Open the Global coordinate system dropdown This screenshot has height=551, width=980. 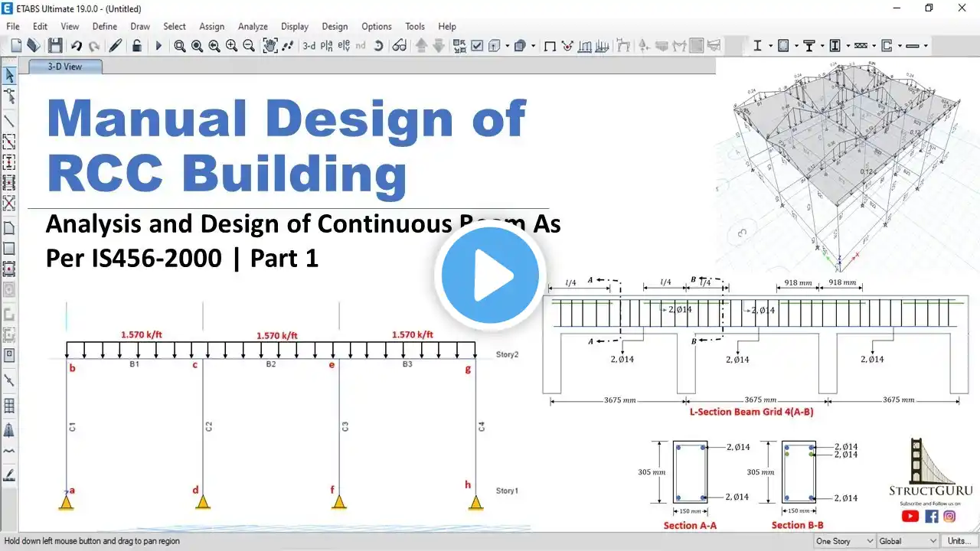pos(908,541)
